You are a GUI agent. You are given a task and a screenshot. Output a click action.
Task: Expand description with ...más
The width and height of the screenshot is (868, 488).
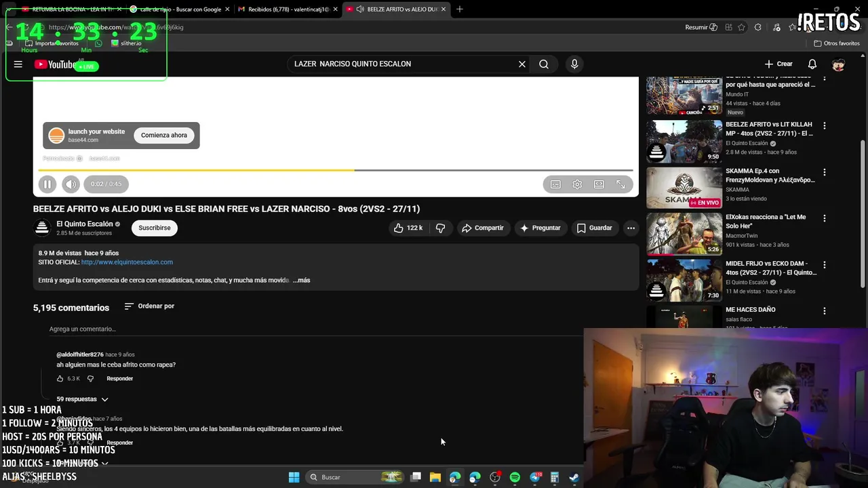[301, 280]
